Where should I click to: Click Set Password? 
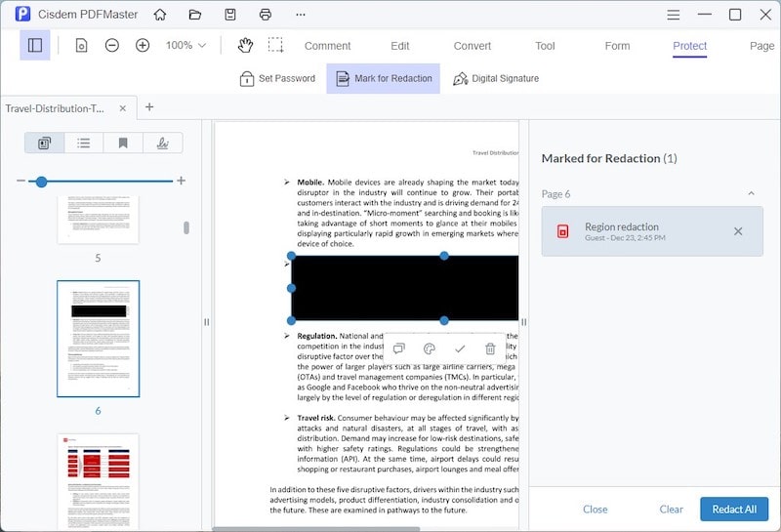click(x=277, y=79)
